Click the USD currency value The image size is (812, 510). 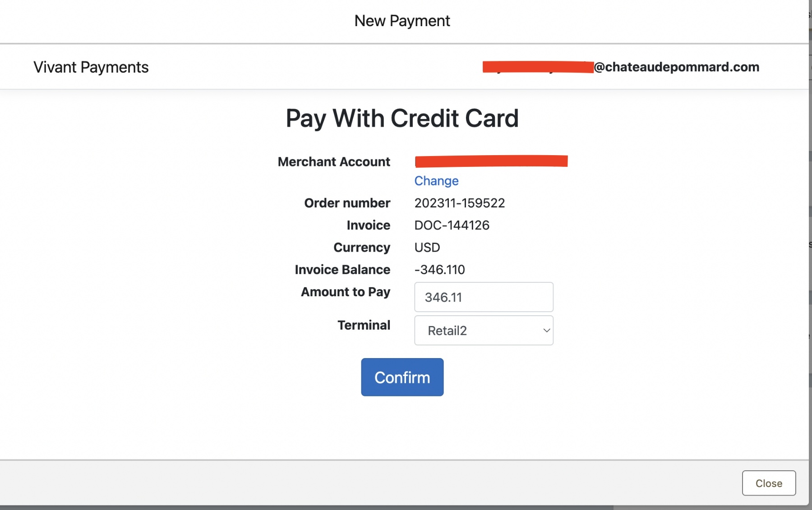tap(427, 247)
